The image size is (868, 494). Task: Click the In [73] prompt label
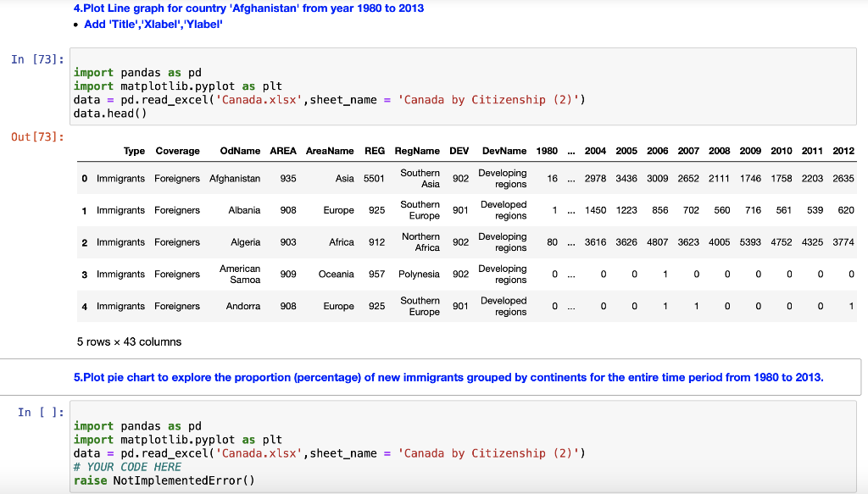tap(37, 59)
